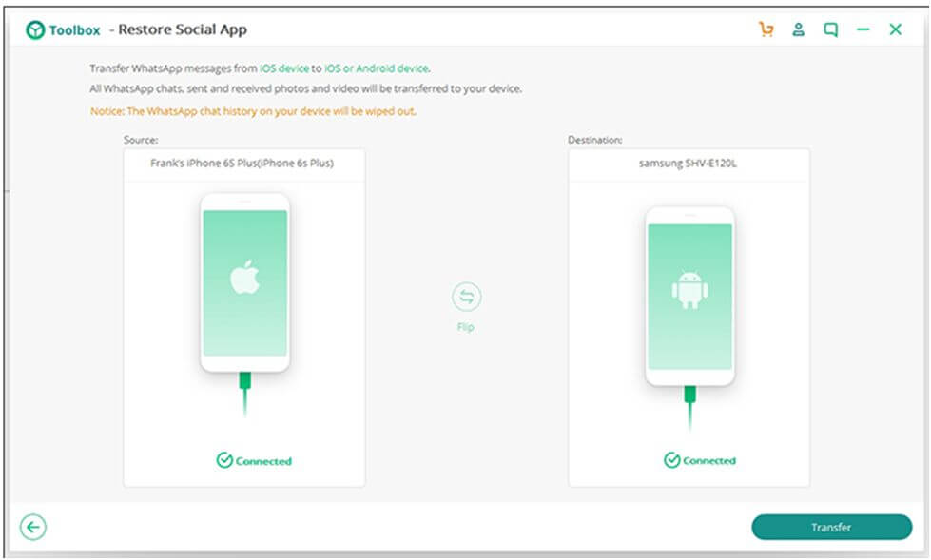Go back using the left arrow button
Viewport: 931px width, 560px height.
33,527
